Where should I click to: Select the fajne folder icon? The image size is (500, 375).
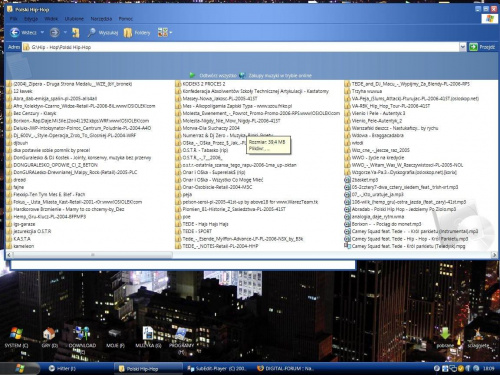tap(9, 187)
